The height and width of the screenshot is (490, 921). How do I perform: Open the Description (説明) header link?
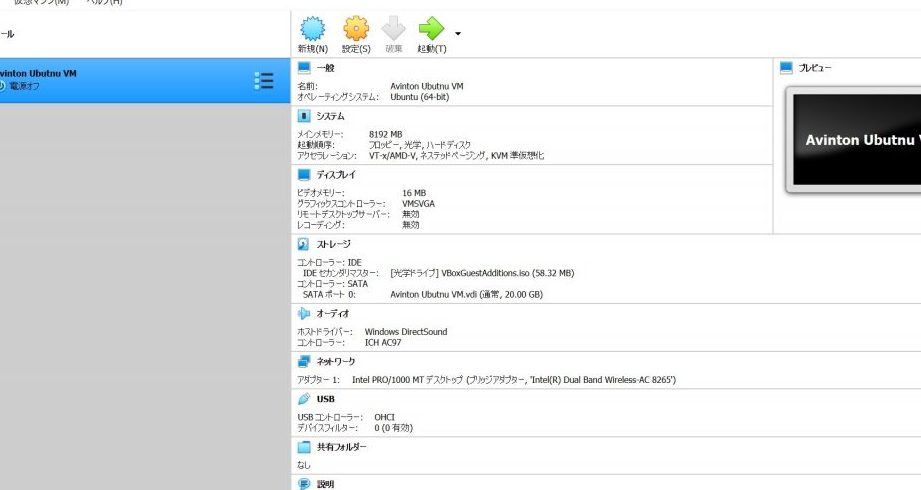325,485
